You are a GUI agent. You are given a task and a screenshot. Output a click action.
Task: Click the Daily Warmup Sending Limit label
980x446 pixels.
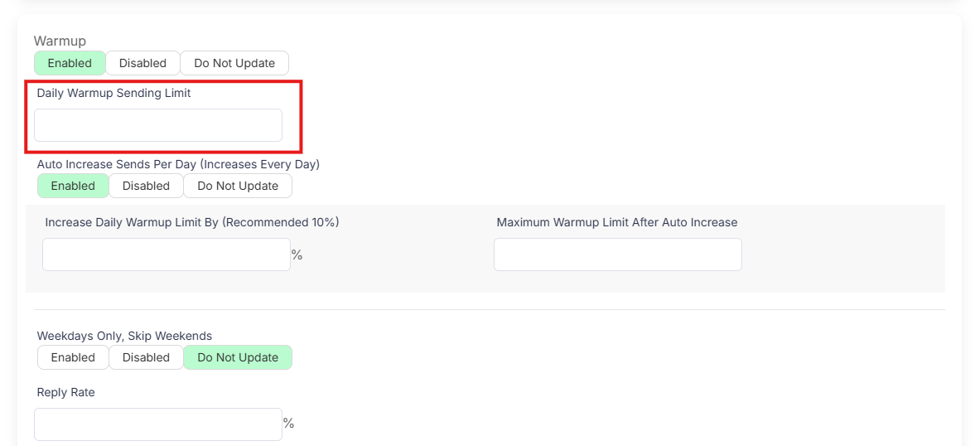point(113,93)
